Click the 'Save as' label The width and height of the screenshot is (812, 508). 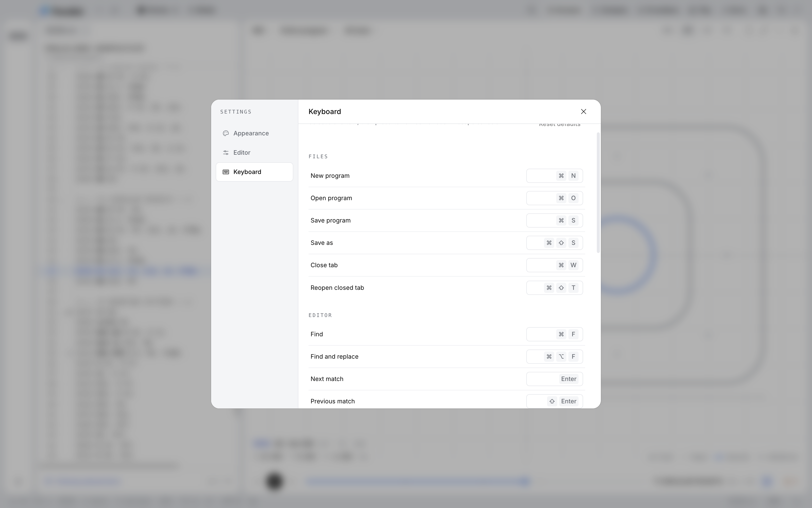click(x=322, y=243)
